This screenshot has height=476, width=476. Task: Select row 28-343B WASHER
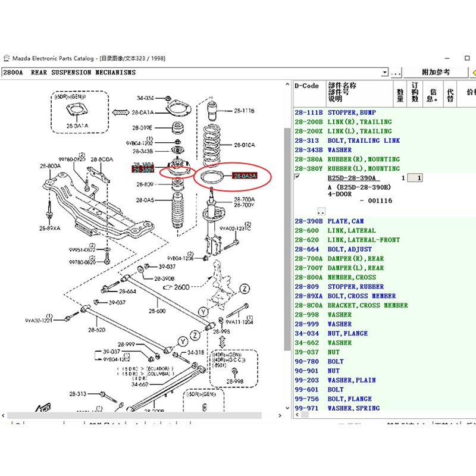point(384,150)
